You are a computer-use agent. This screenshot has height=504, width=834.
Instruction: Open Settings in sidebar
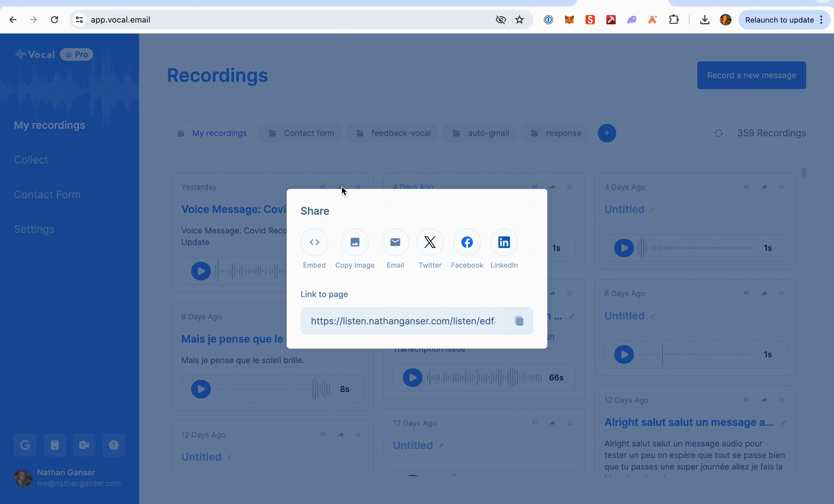34,229
